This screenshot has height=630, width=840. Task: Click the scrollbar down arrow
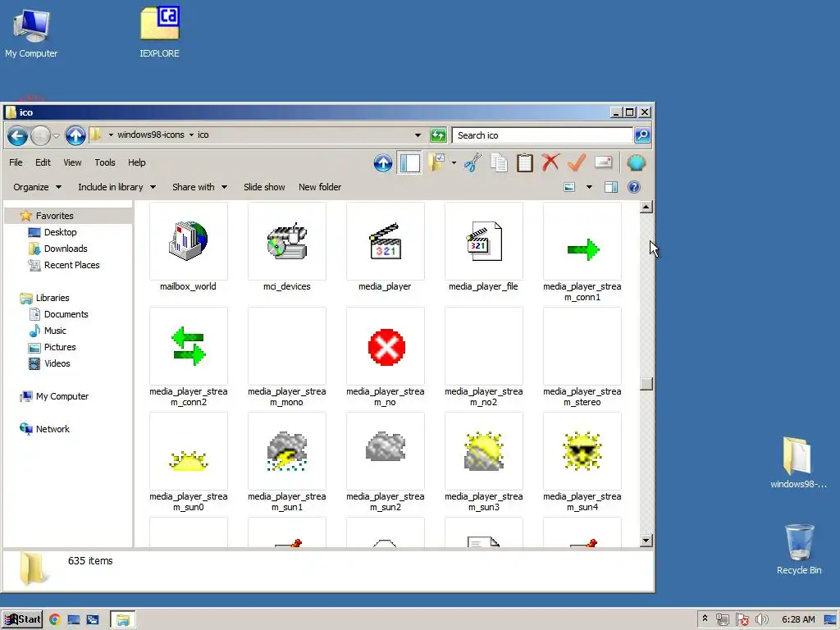tap(646, 541)
